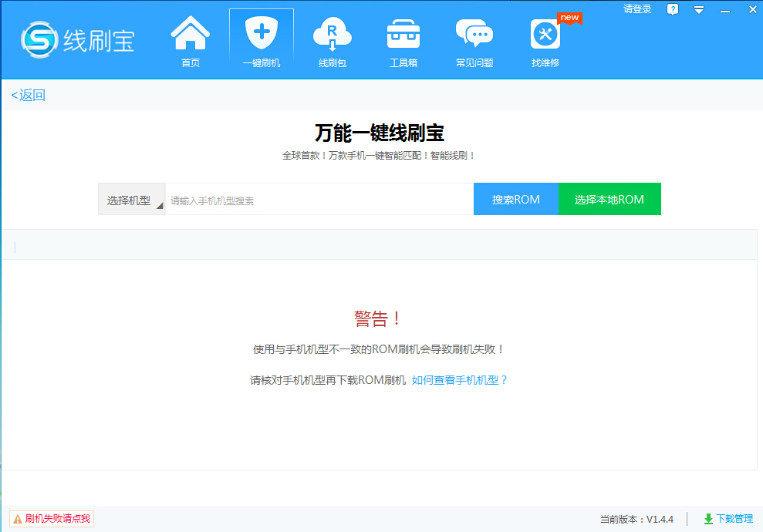Click the 线刷宝 logo
763x532 pixels.
click(x=78, y=40)
